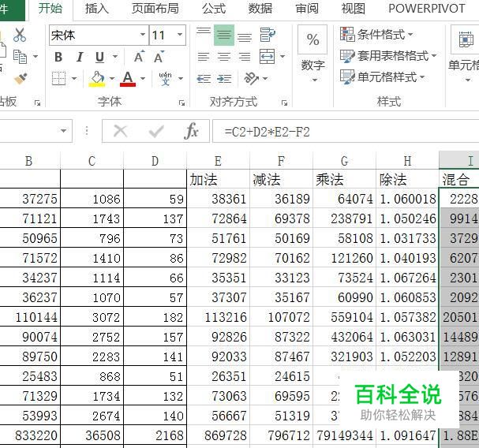The image size is (479, 448).
Task: Toggle middle vertical alignment
Action: (224, 35)
